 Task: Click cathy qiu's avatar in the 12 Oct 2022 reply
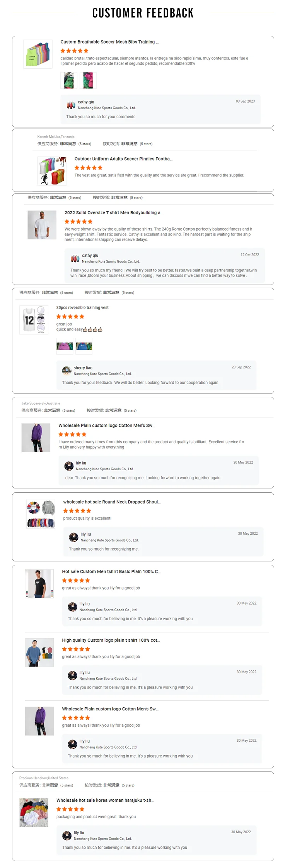(75, 258)
